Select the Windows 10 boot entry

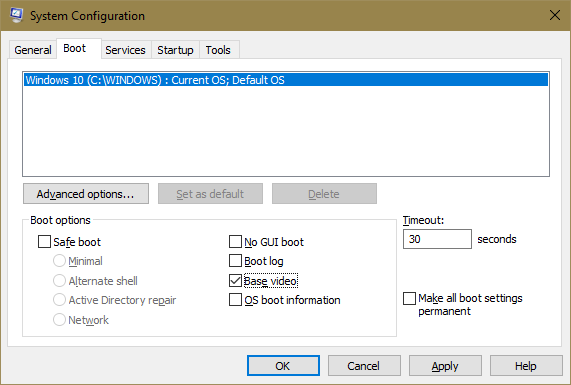coord(286,80)
